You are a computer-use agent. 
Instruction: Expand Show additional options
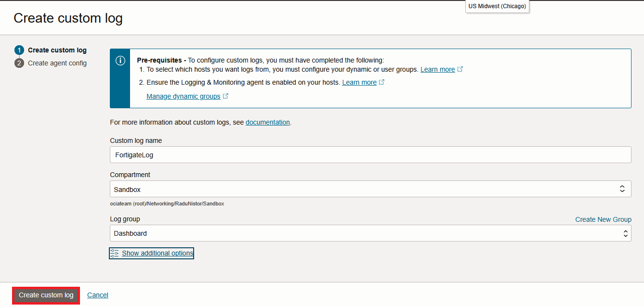click(x=158, y=253)
